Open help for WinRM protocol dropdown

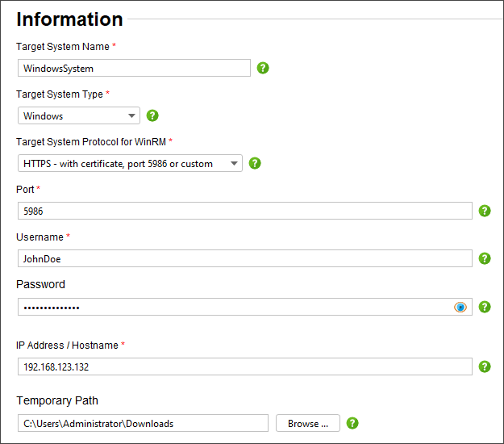(255, 163)
